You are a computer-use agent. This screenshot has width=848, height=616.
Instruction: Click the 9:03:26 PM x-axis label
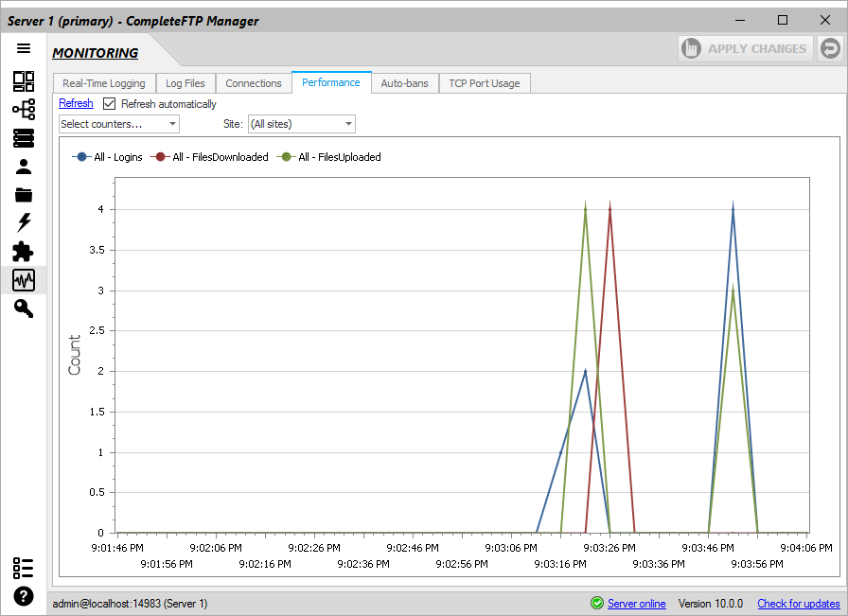(609, 548)
